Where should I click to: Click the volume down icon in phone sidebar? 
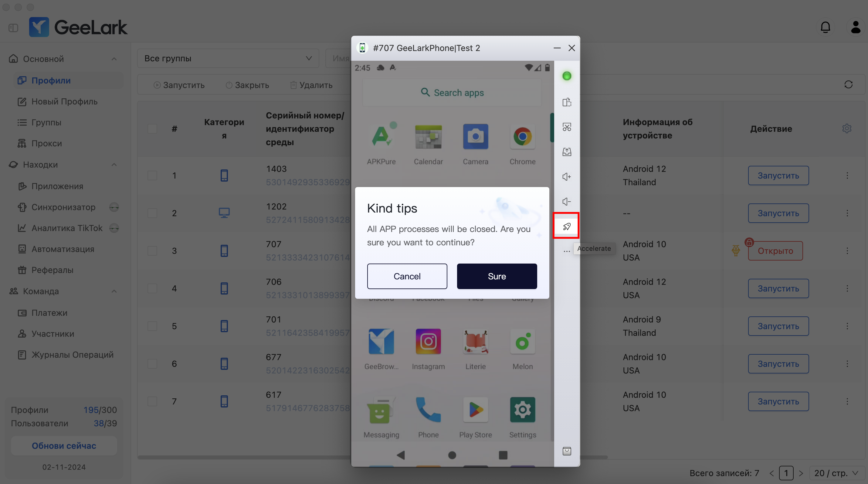[x=566, y=201]
